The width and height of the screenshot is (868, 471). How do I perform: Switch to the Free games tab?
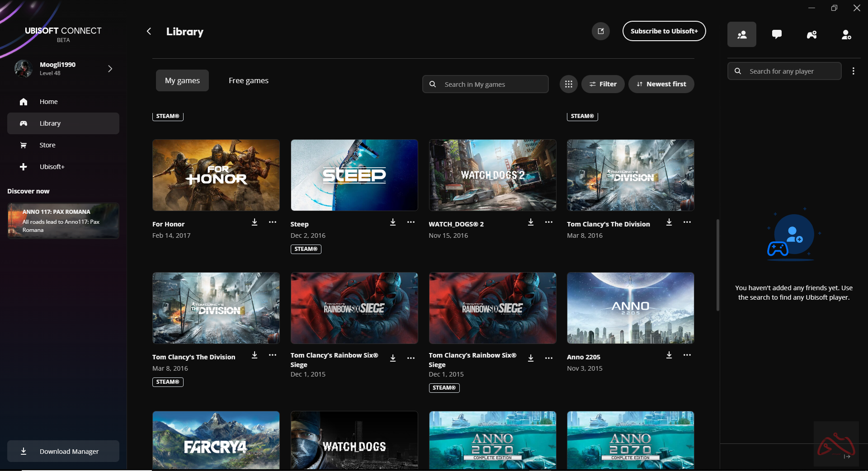coord(248,80)
